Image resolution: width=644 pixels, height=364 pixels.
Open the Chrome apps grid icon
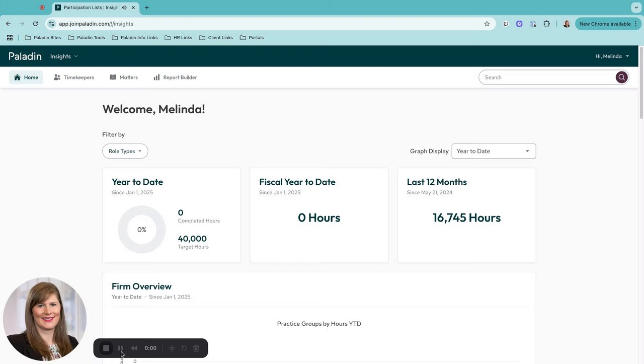click(x=10, y=38)
